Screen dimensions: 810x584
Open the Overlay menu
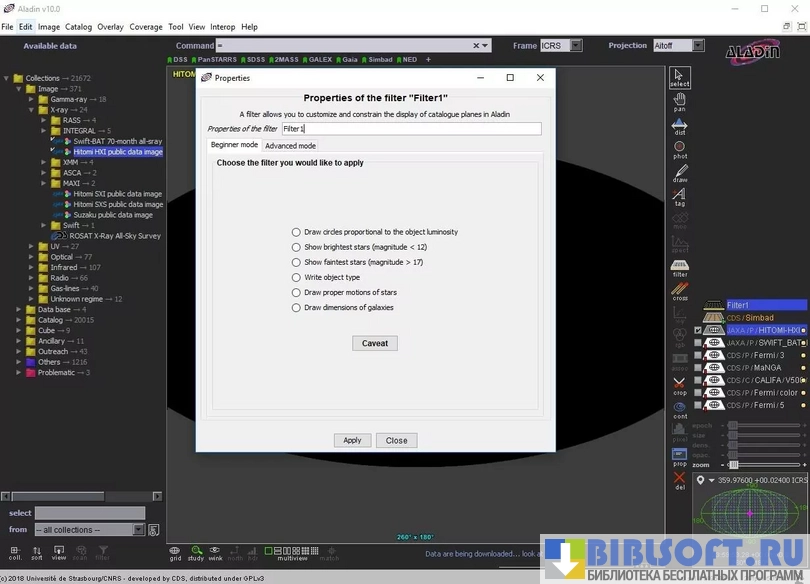pyautogui.click(x=110, y=27)
